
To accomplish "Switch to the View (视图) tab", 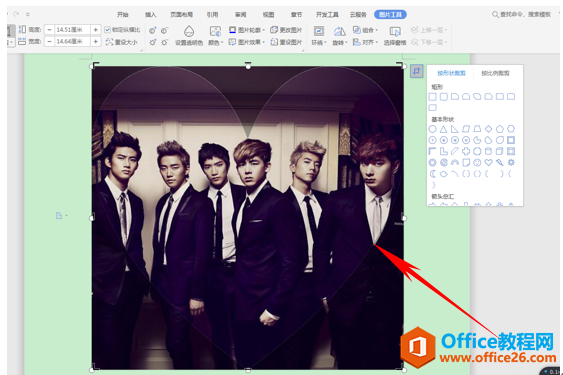I will [x=269, y=14].
